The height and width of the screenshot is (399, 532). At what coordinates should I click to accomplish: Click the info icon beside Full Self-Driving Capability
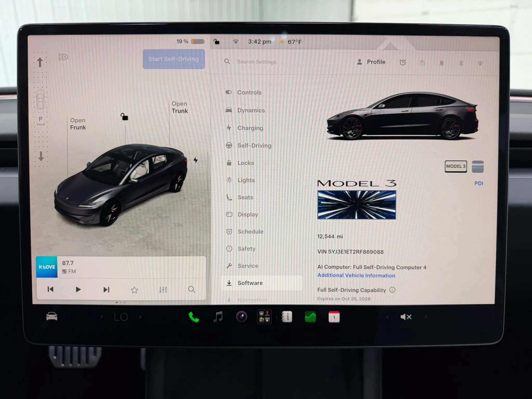point(392,290)
